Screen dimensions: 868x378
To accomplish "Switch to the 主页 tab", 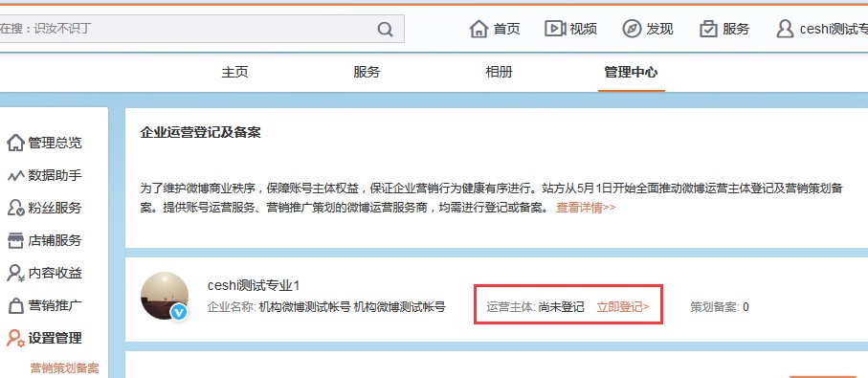I will [234, 72].
